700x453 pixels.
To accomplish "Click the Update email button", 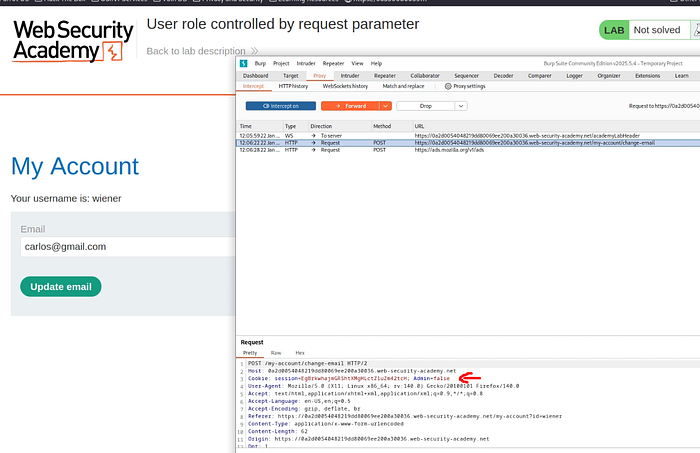I will [x=61, y=287].
